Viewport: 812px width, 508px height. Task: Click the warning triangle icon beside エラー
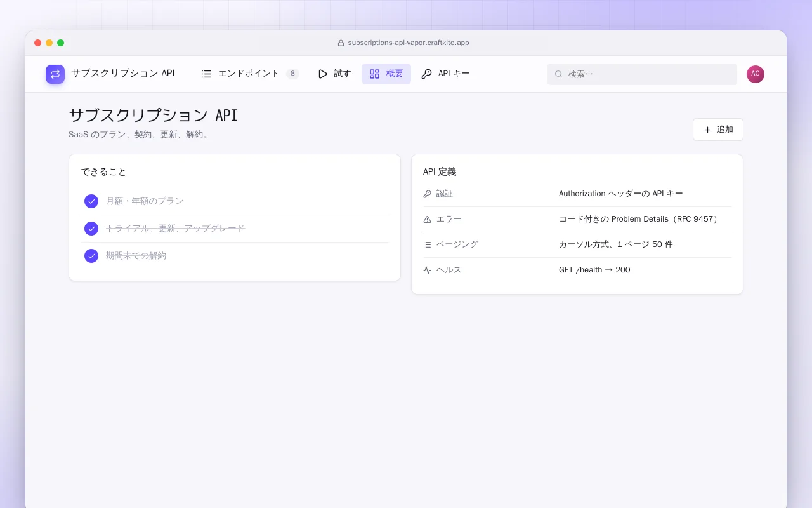(x=427, y=219)
